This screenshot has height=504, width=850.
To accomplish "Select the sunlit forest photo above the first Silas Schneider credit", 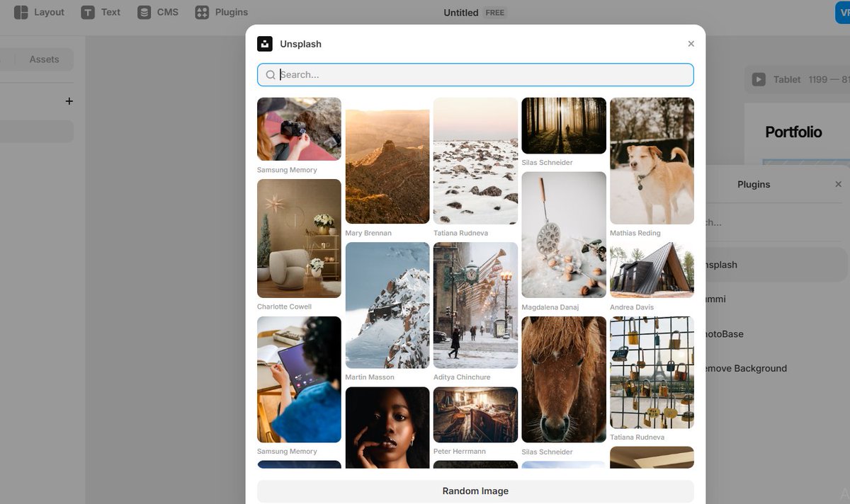I will (x=564, y=125).
